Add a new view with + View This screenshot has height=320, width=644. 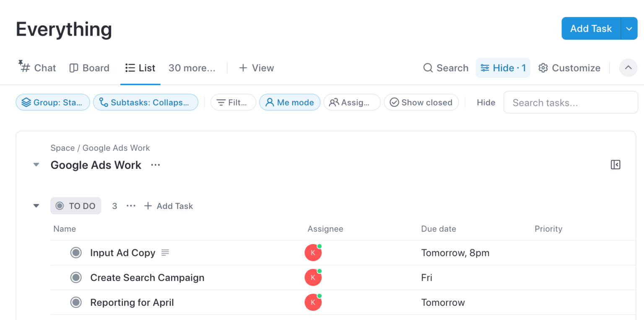[x=256, y=68]
